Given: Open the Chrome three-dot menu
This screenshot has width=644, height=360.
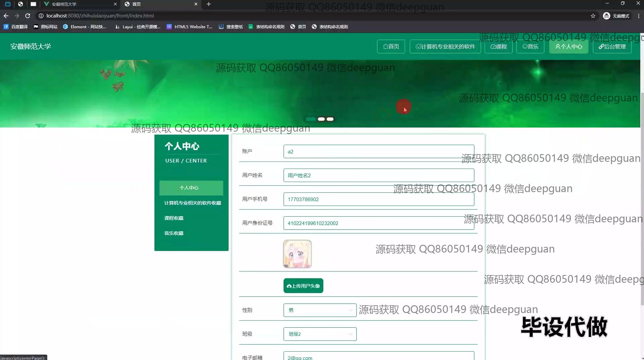Looking at the screenshot, I should pyautogui.click(x=639, y=16).
